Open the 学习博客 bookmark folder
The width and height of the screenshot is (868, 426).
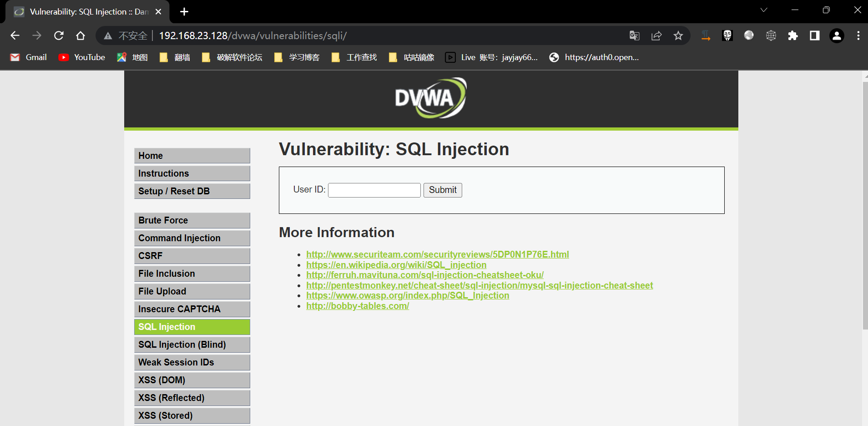297,57
